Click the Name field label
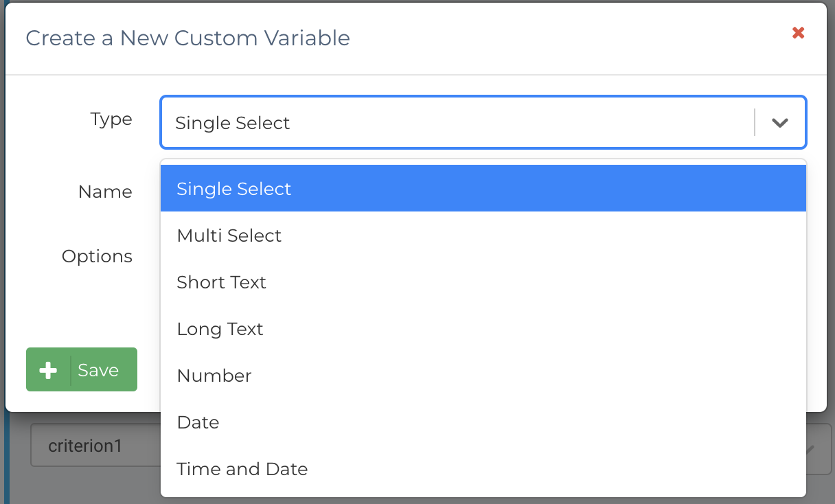835x504 pixels. [x=105, y=192]
